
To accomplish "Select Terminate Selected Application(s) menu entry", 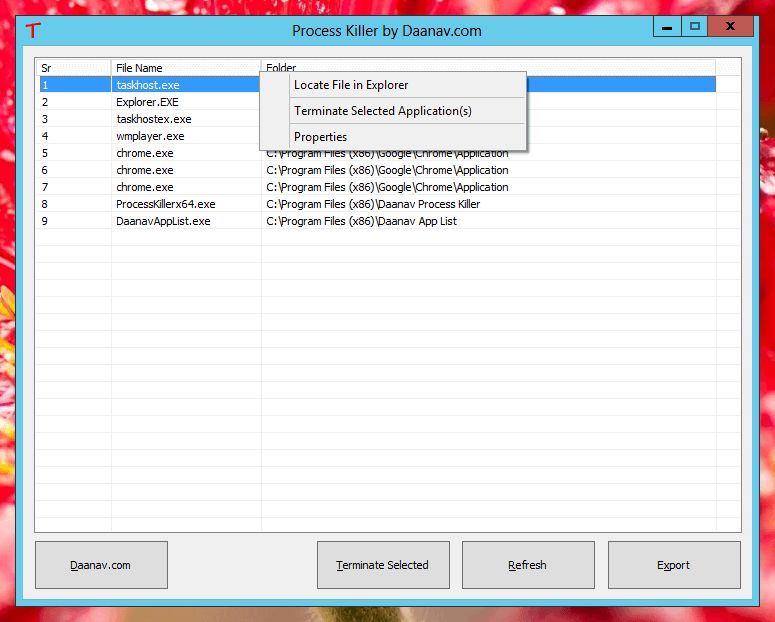I will (x=382, y=111).
